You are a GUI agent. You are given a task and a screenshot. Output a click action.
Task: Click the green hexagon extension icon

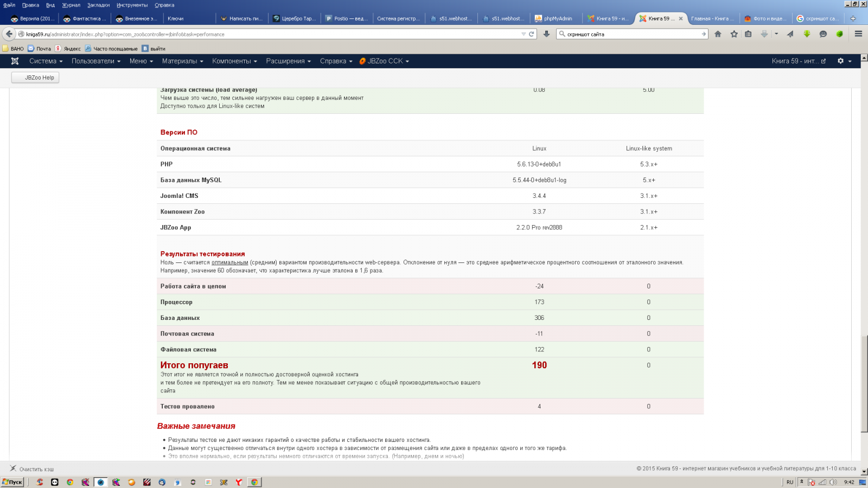tap(839, 34)
